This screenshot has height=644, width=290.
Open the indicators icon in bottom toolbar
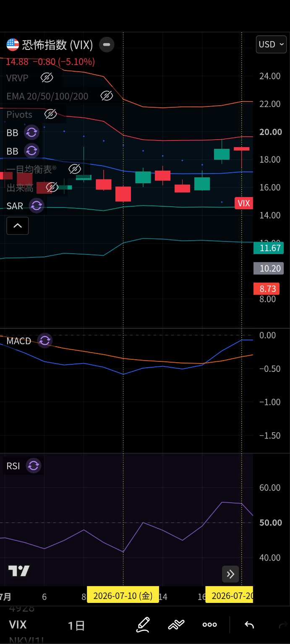click(x=177, y=625)
